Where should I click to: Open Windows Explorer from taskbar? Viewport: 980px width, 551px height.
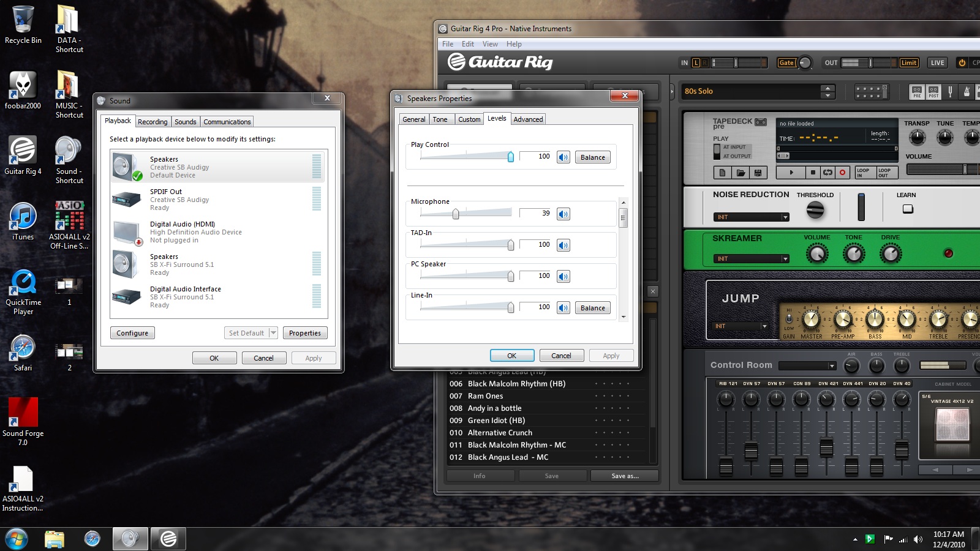click(x=55, y=539)
